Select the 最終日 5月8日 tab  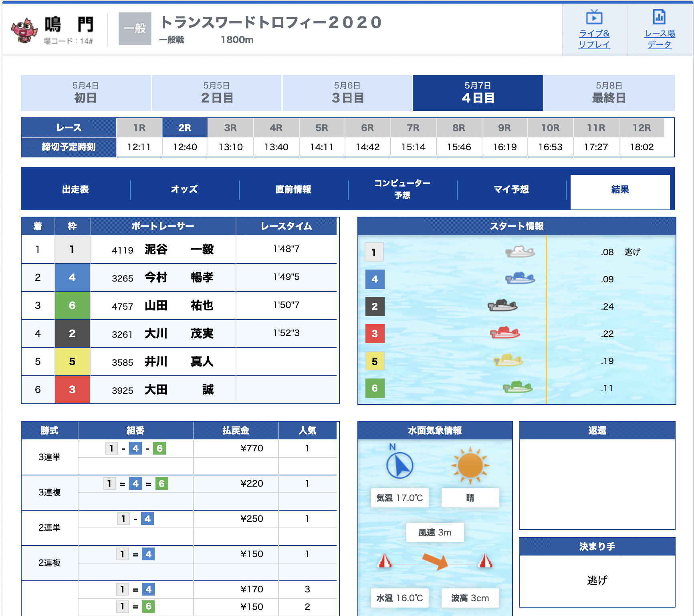point(609,93)
